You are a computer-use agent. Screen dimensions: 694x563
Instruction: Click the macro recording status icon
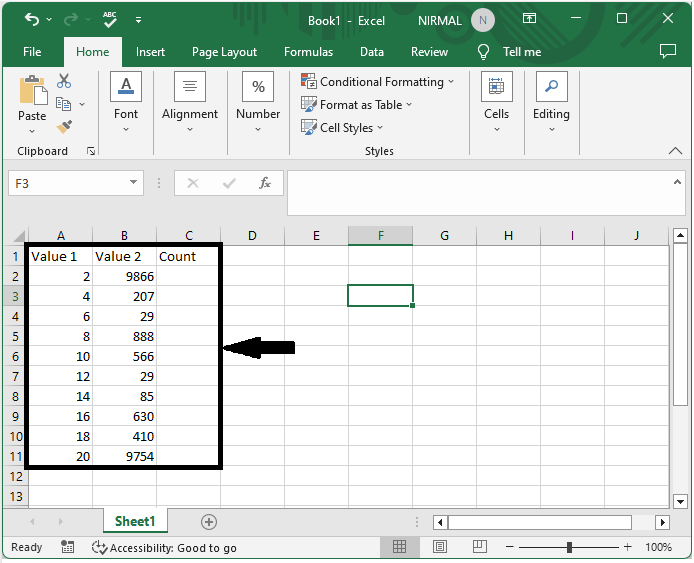point(67,547)
